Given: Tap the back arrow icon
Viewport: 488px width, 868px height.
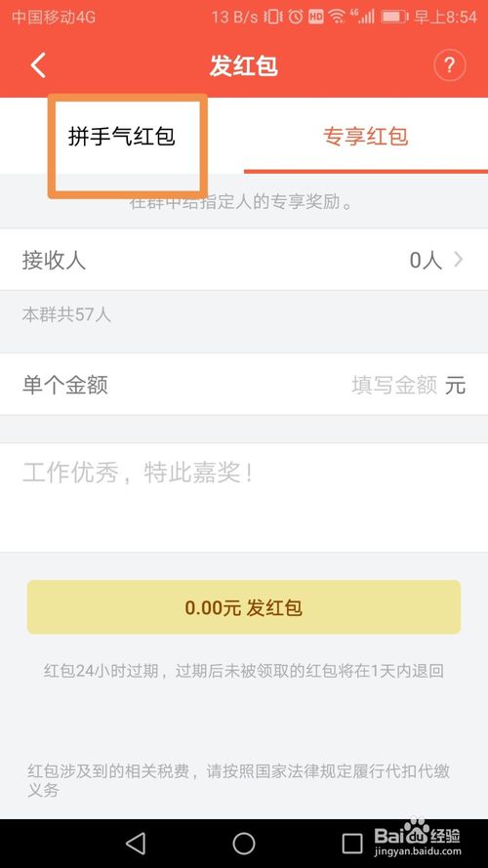Looking at the screenshot, I should [38, 65].
